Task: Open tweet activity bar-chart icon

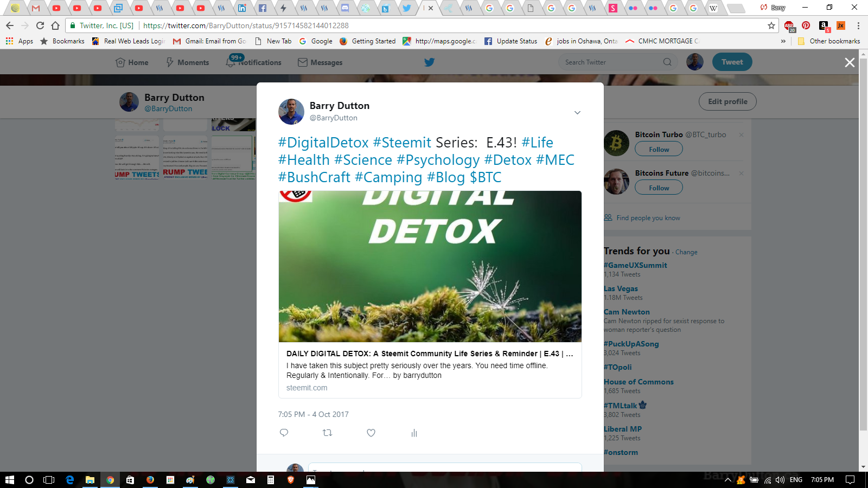Action: (414, 433)
